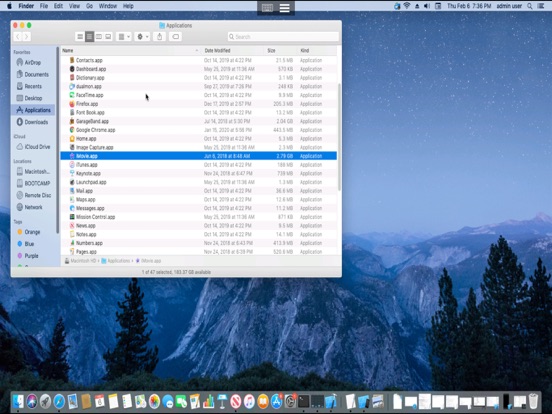The image size is (552, 414).
Task: Open the group-by arrangement dropdown
Action: tap(124, 37)
